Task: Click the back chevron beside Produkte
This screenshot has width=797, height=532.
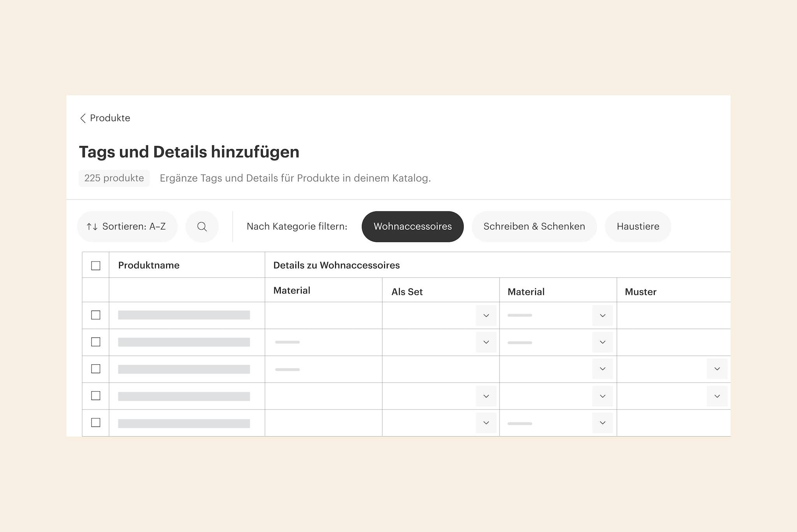Action: tap(83, 118)
